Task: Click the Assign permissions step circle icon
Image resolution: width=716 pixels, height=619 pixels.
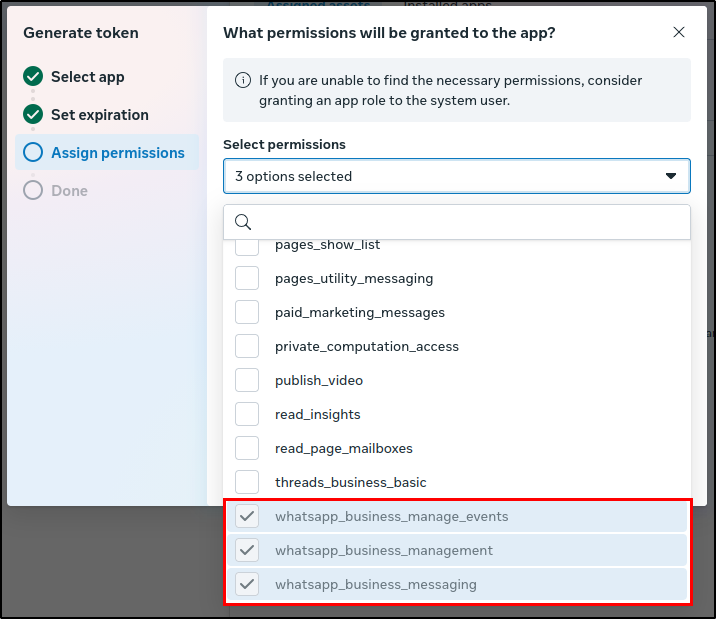Action: point(33,153)
